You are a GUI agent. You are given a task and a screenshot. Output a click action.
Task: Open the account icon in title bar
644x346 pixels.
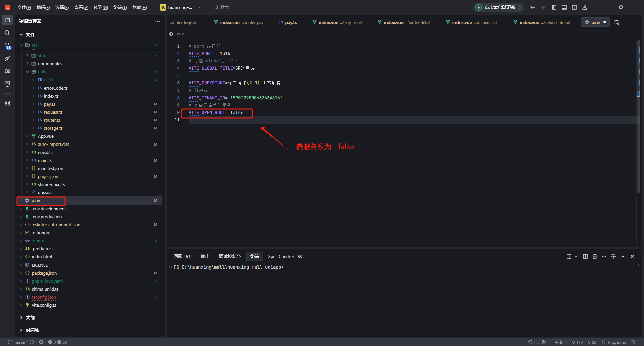pyautogui.click(x=585, y=7)
